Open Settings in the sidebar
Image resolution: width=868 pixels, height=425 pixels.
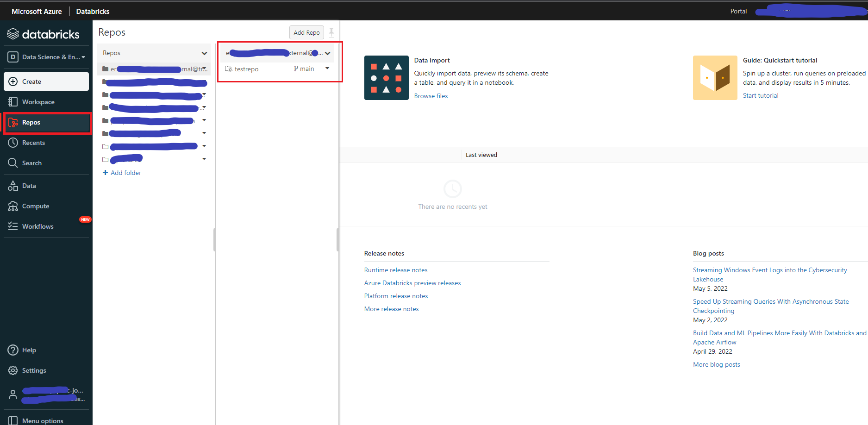(46, 370)
